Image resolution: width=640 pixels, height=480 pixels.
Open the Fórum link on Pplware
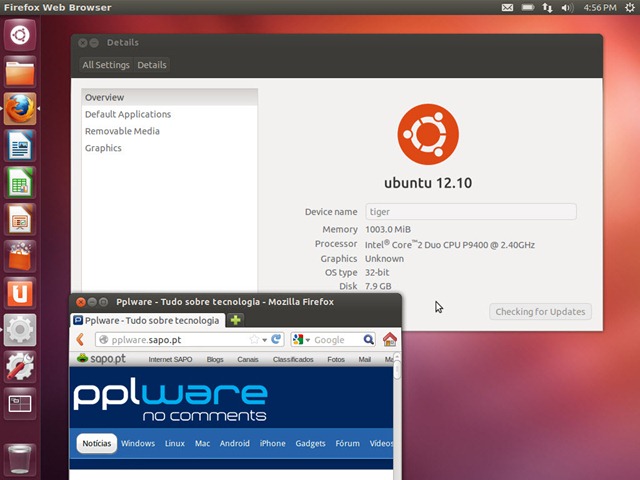[x=348, y=443]
